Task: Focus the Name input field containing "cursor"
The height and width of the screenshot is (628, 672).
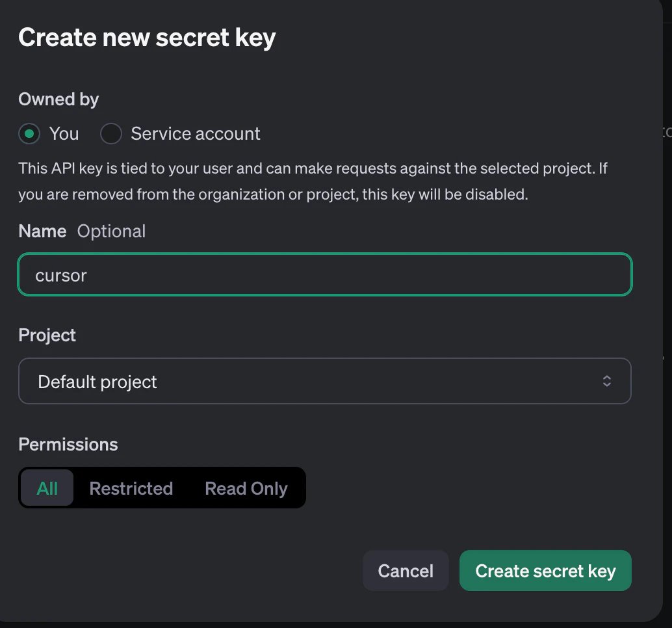Action: 325,275
